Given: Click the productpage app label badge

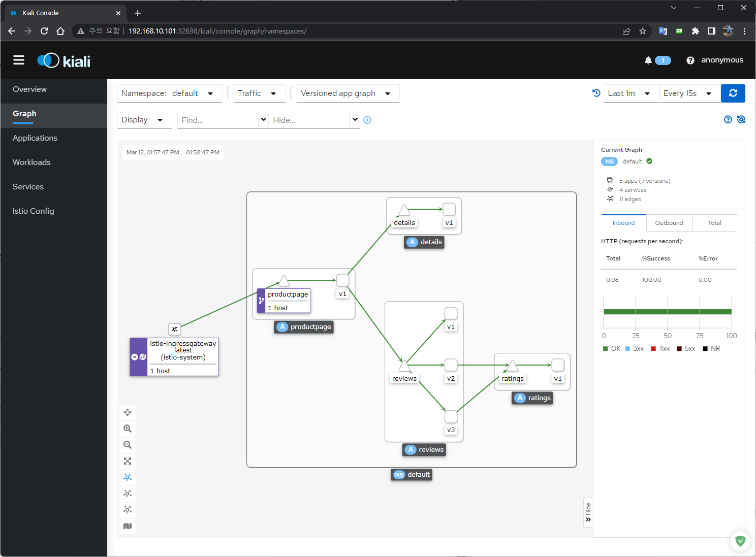Looking at the screenshot, I should 304,327.
